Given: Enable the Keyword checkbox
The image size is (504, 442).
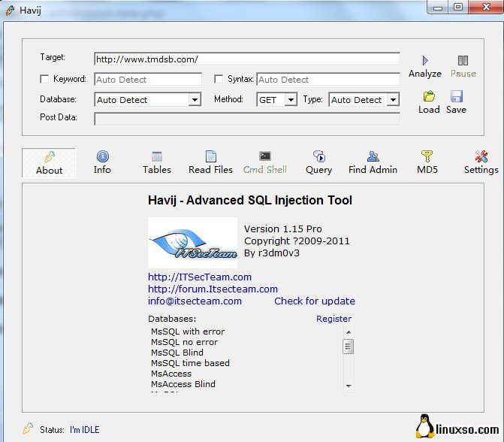Looking at the screenshot, I should click(x=44, y=79).
